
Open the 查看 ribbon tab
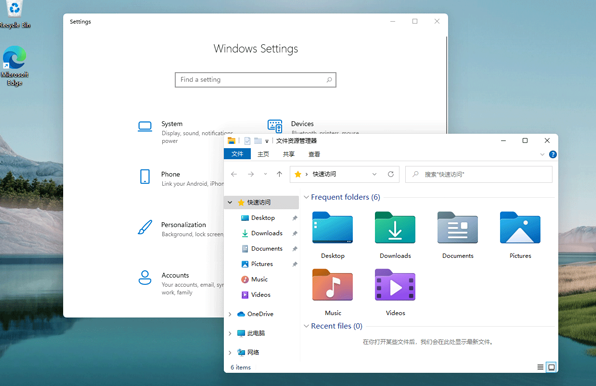314,154
